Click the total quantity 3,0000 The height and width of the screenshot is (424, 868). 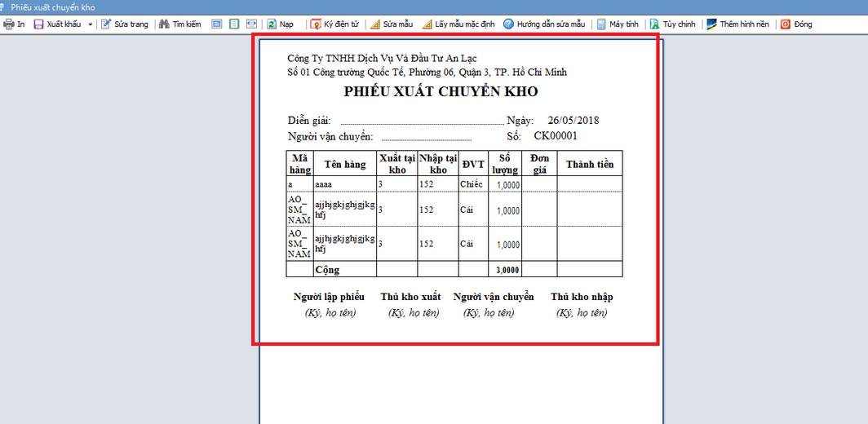tap(507, 270)
